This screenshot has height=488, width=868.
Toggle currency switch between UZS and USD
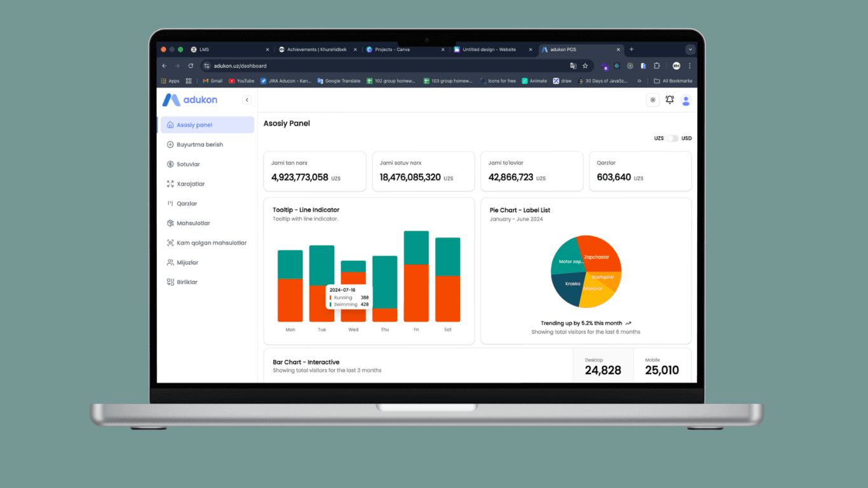(x=673, y=138)
